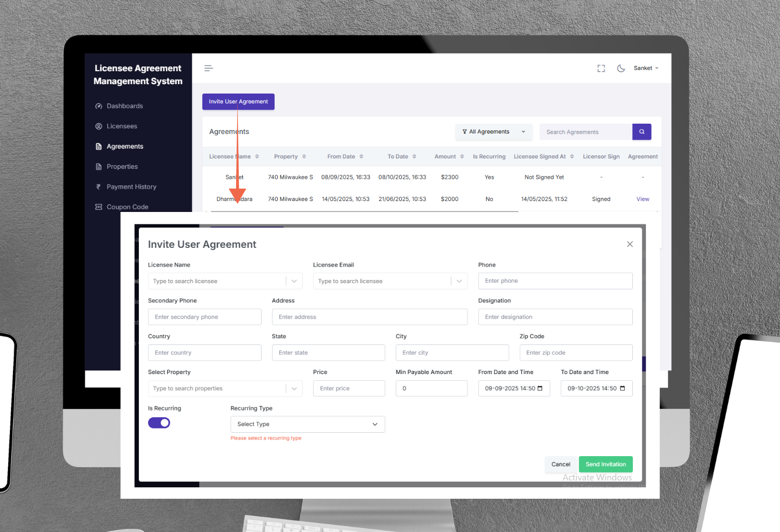The height and width of the screenshot is (532, 780).
Task: Turn off the Is Recurring toggle
Action: [159, 423]
